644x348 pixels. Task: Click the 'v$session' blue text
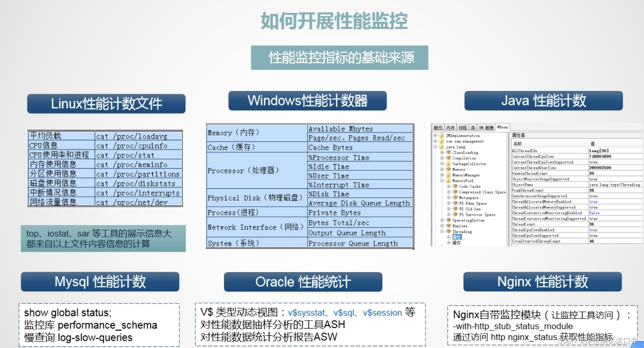(x=382, y=313)
